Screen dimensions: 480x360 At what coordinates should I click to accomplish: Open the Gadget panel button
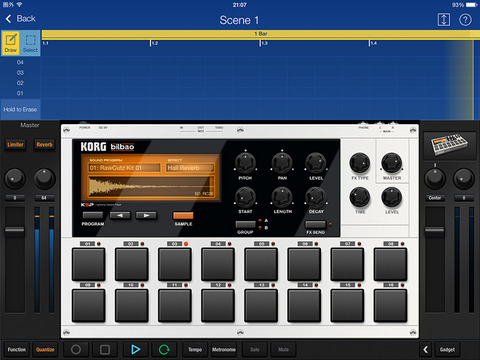click(447, 349)
